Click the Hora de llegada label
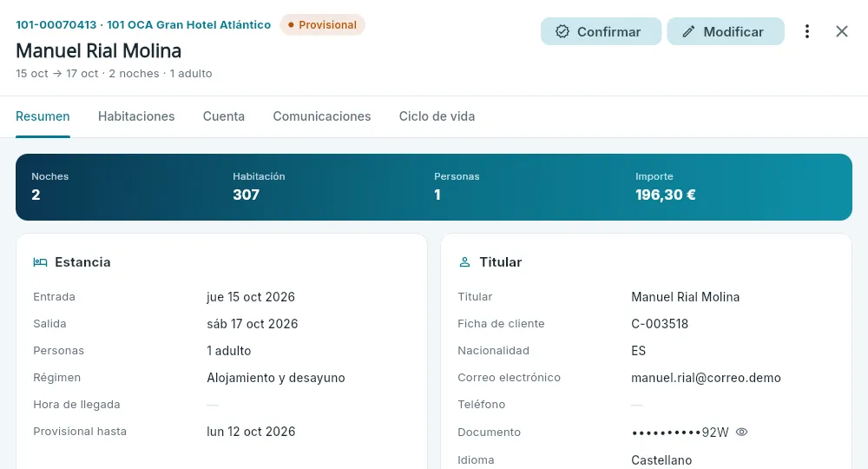Viewport: 868px width, 469px height. tap(76, 405)
